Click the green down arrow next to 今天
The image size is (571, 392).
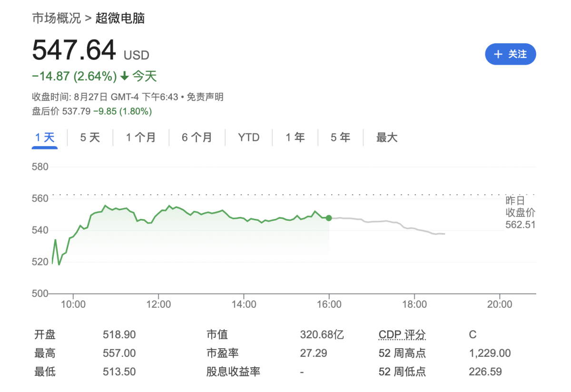tap(124, 76)
